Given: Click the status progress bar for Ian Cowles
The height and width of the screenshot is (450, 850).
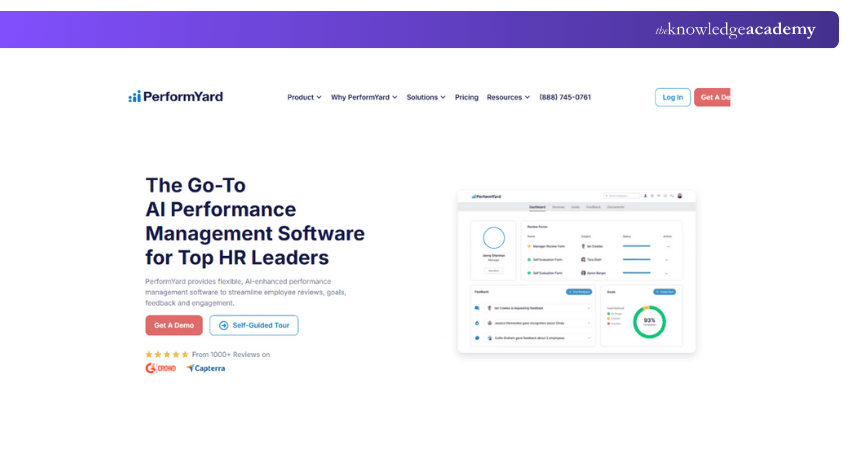Looking at the screenshot, I should click(x=636, y=246).
